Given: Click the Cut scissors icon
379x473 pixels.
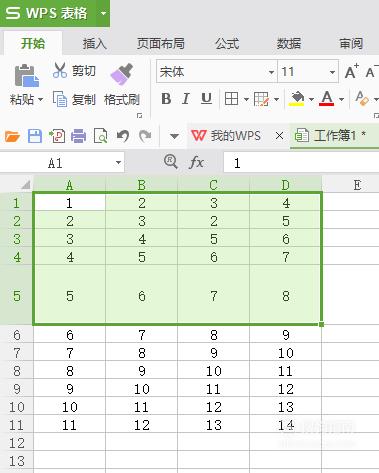Looking at the screenshot, I should 60,70.
